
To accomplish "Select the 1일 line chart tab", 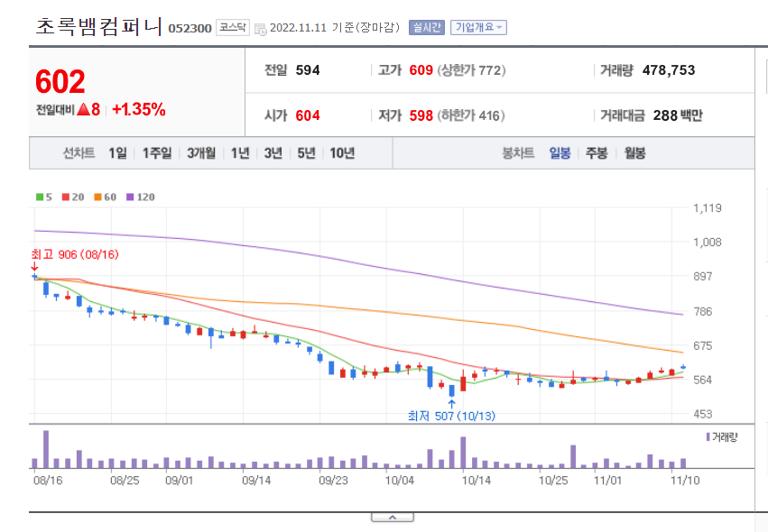I will pos(117,153).
